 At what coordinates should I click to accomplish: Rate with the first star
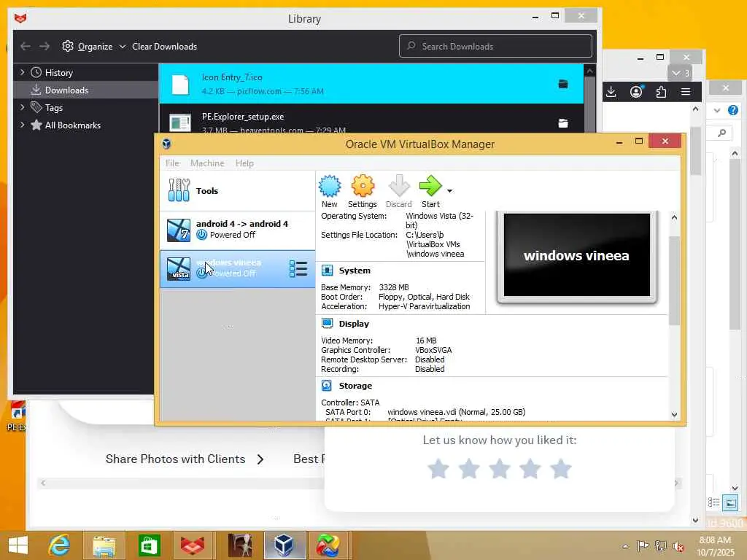(x=438, y=469)
